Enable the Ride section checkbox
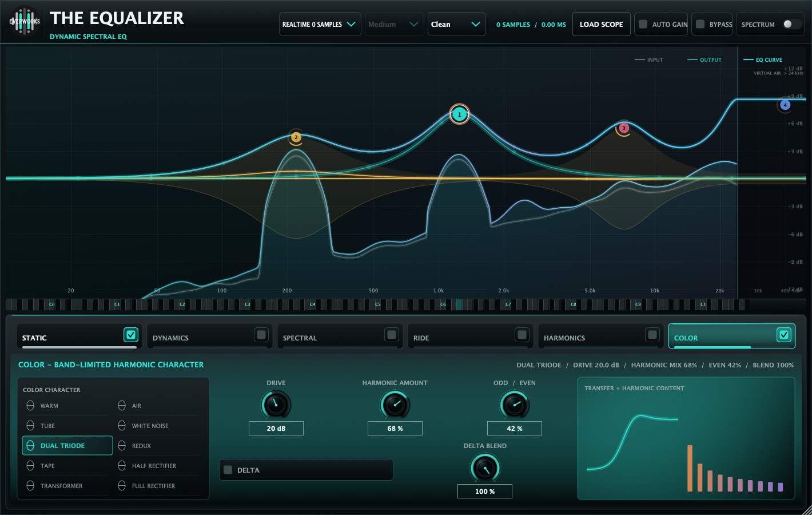 pyautogui.click(x=522, y=335)
